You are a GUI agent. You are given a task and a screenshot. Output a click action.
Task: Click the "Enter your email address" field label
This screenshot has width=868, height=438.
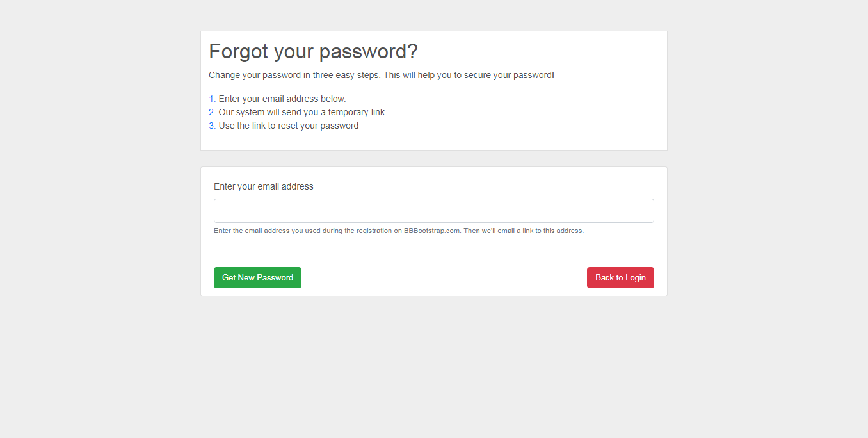click(264, 187)
